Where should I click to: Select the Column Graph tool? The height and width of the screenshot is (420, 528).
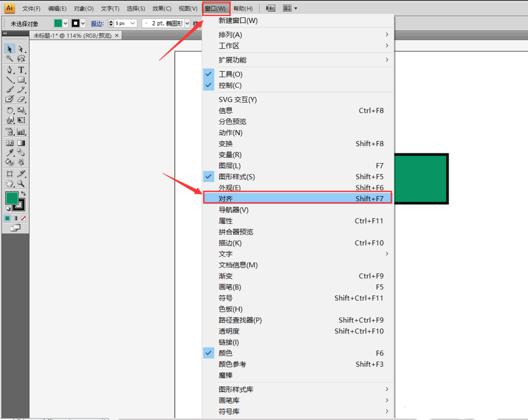coord(21,132)
